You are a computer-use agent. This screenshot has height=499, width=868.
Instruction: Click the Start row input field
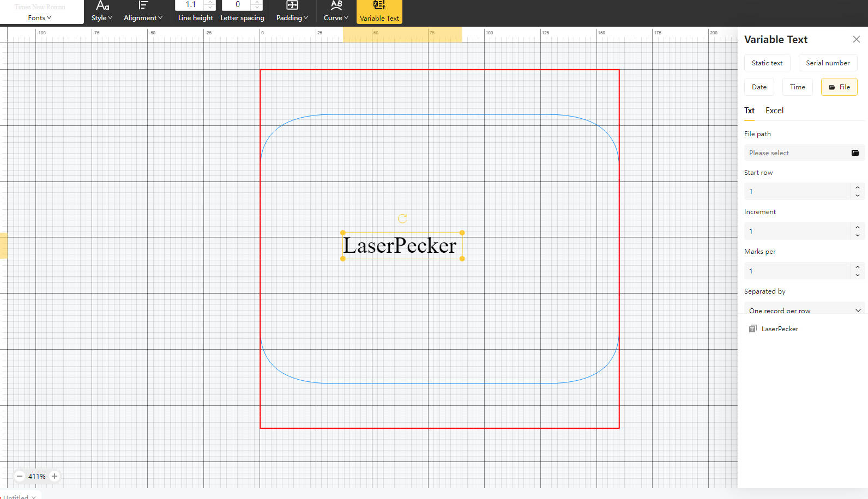(797, 191)
